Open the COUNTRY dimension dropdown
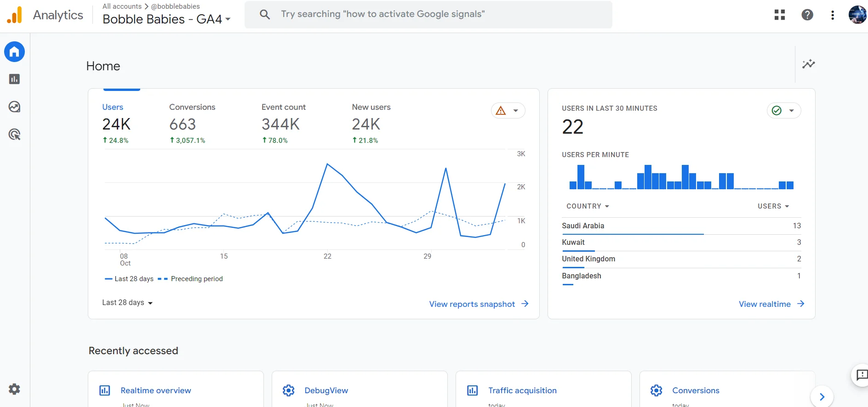 [588, 206]
